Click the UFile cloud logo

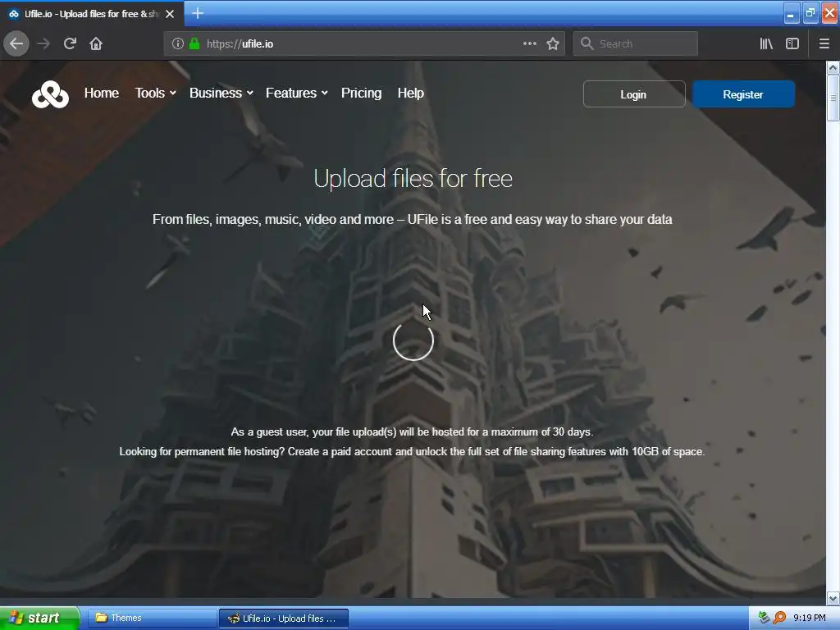point(50,94)
